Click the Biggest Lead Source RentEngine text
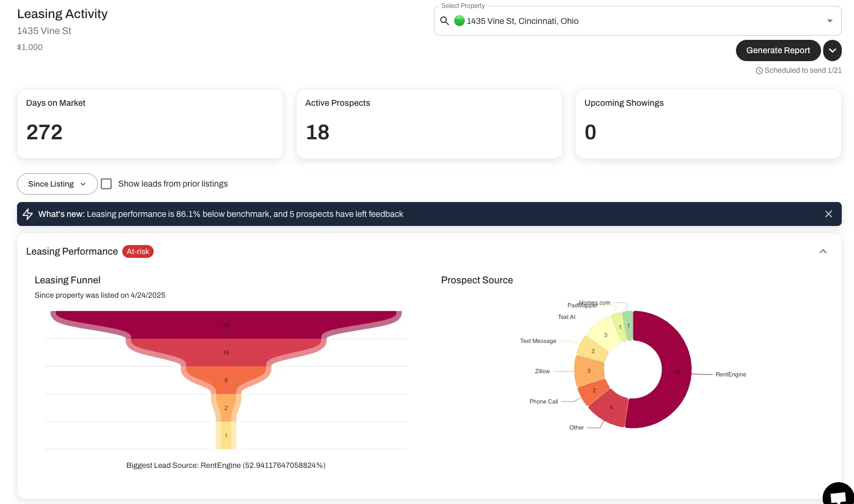 226,465
